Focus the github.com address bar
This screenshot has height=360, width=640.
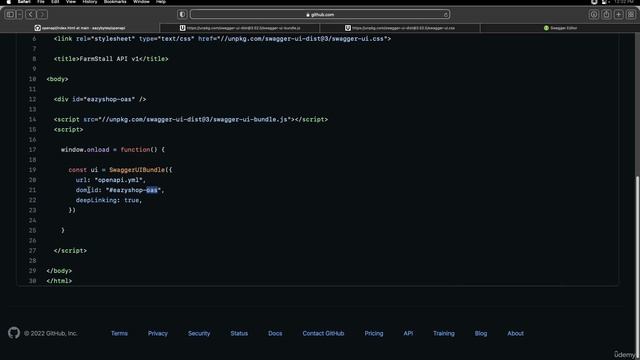(x=320, y=15)
